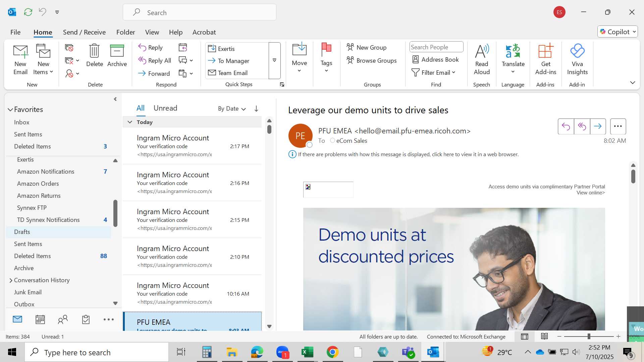This screenshot has width=644, height=362.
Task: Click Forward arrow in reading pane header
Action: (x=598, y=126)
